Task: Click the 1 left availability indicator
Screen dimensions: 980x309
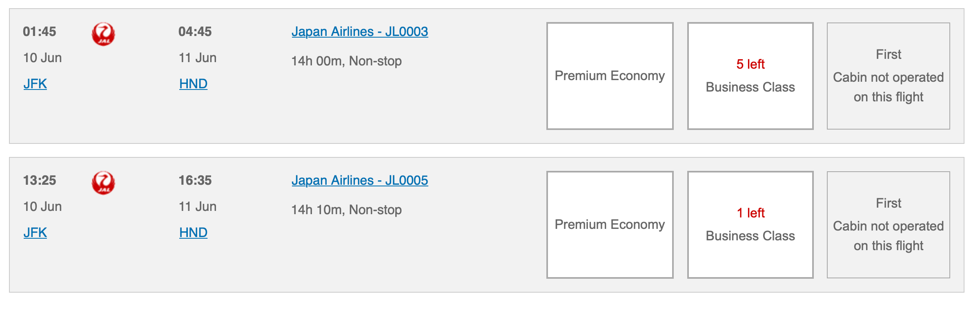Action: [x=751, y=214]
